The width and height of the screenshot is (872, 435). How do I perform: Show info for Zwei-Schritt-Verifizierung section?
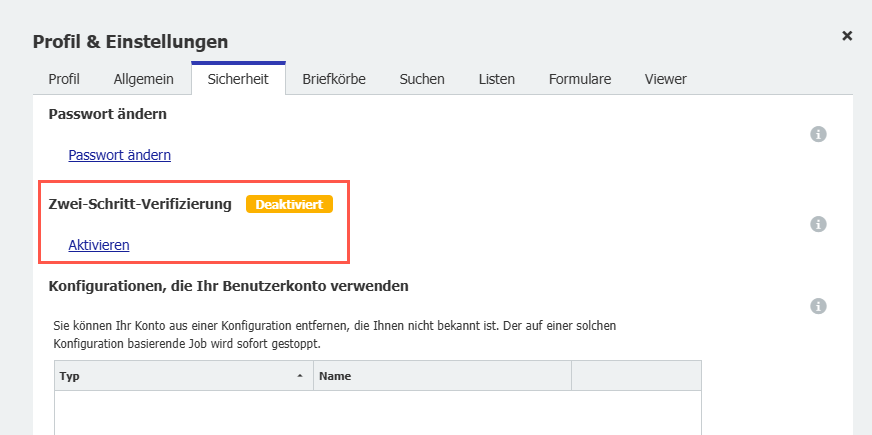point(818,224)
